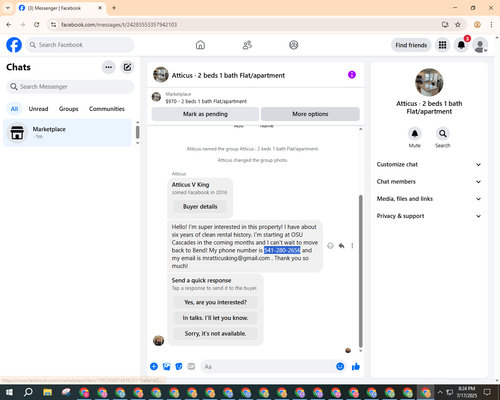Open the tab search dropdown in Chrome
This screenshot has width=500, height=400.
click(x=8, y=8)
